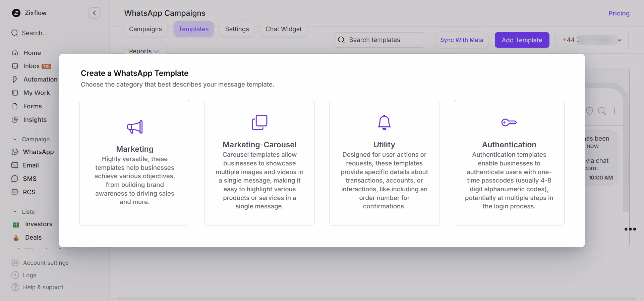Click the RCS icon
Viewport: 644px width, 301px height.
coord(15,192)
